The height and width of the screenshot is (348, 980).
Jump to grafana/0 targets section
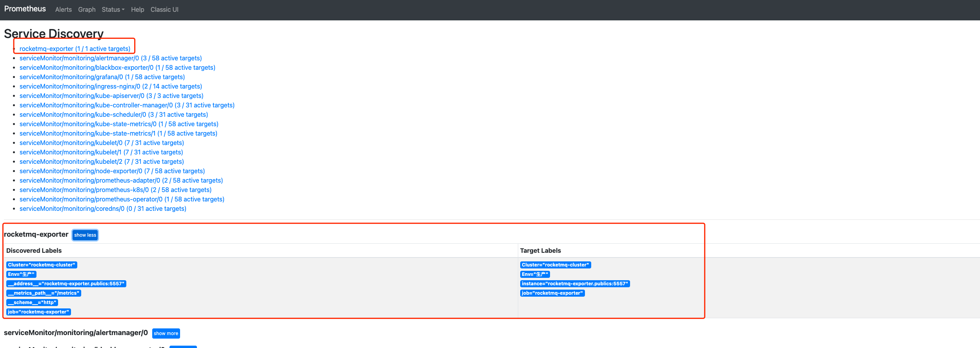click(x=102, y=77)
